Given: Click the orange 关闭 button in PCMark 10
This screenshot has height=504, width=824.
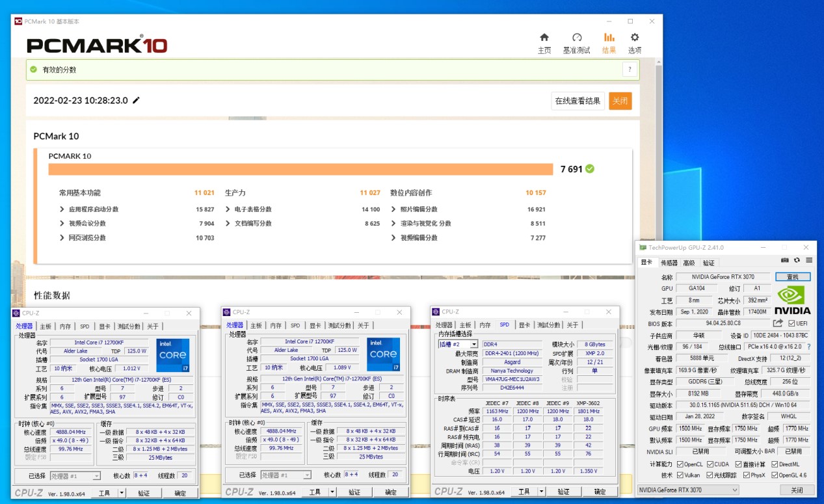Looking at the screenshot, I should (620, 101).
